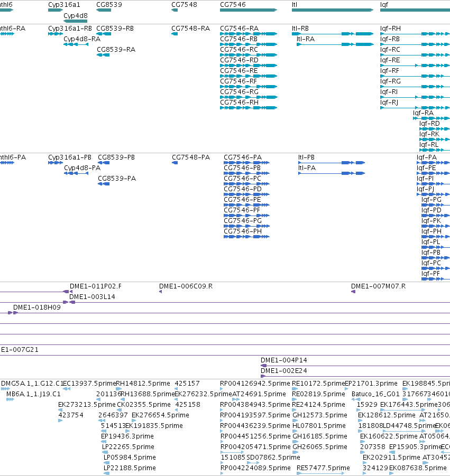450x476 pixels.
Task: Click the Cyp316a1 gene label
Action: click(64, 5)
